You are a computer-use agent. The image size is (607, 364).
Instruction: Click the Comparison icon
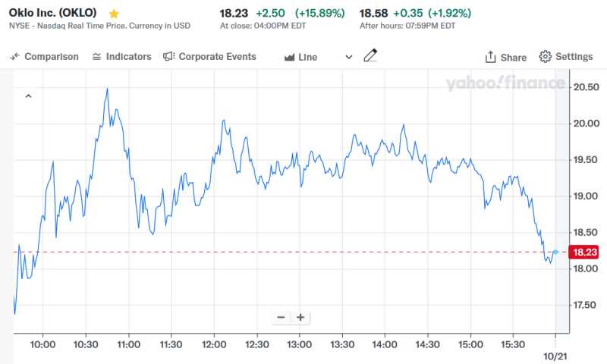15,57
